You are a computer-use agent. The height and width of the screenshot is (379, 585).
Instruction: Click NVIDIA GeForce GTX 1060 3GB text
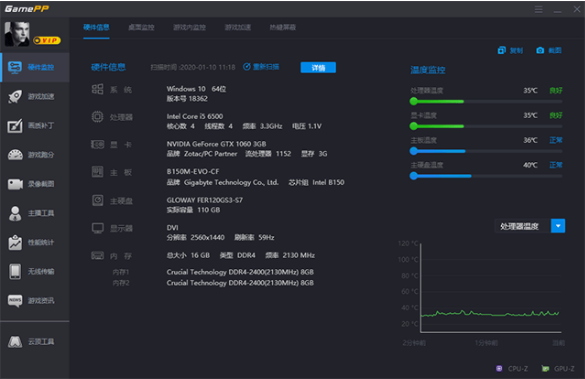pos(216,144)
